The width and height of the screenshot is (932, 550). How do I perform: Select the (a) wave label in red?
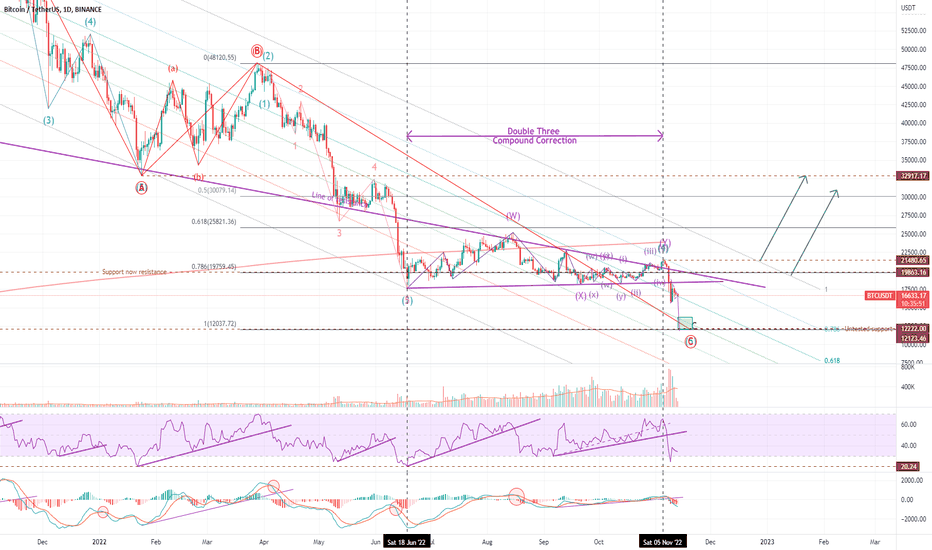point(172,68)
